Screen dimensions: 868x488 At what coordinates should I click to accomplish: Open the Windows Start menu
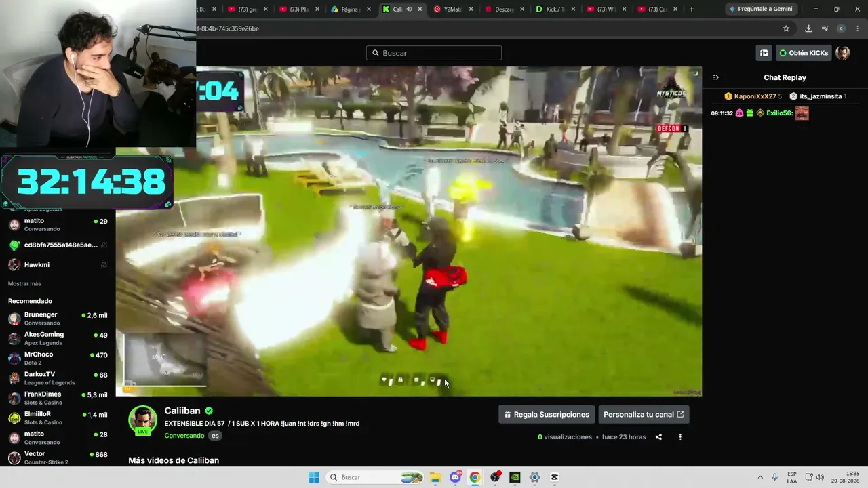pos(314,477)
